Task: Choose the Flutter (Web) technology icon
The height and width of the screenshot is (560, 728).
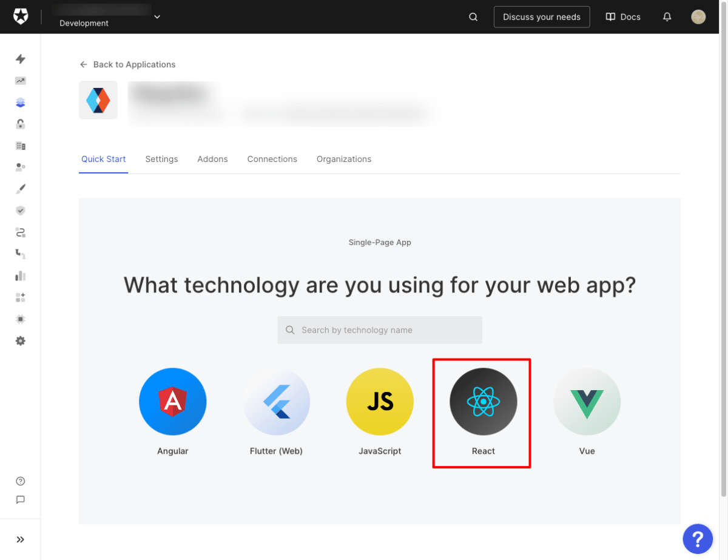Action: [276, 402]
